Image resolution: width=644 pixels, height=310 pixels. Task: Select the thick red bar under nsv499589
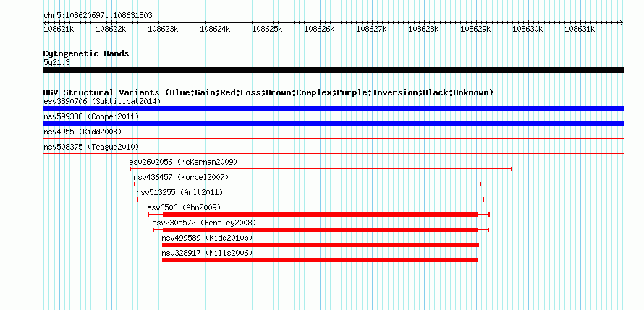321,245
